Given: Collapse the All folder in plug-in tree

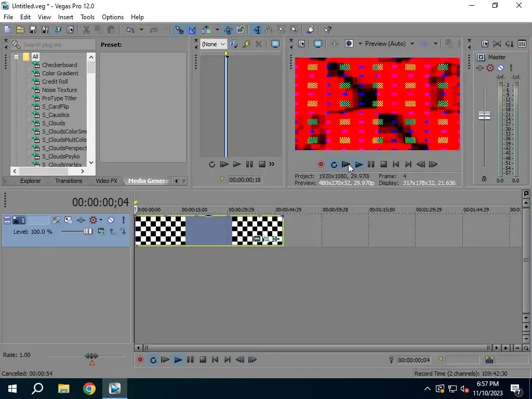Looking at the screenshot, I should click(16, 57).
